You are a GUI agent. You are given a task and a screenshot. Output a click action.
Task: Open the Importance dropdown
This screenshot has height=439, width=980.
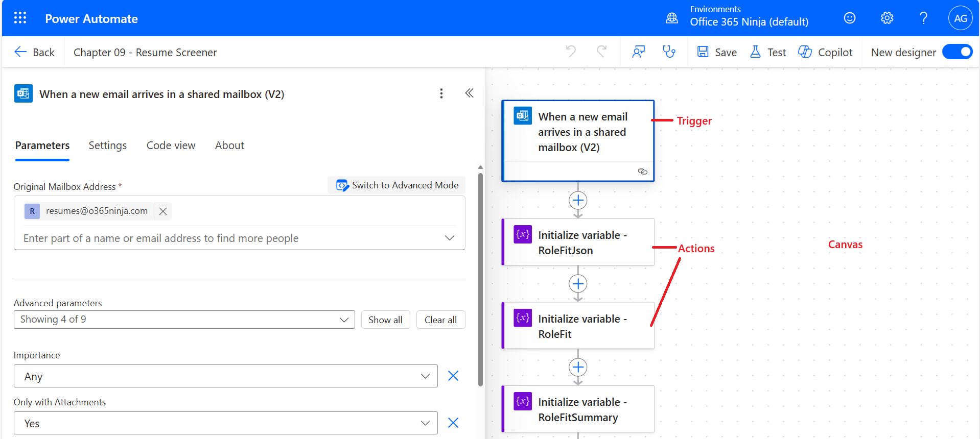(x=226, y=376)
